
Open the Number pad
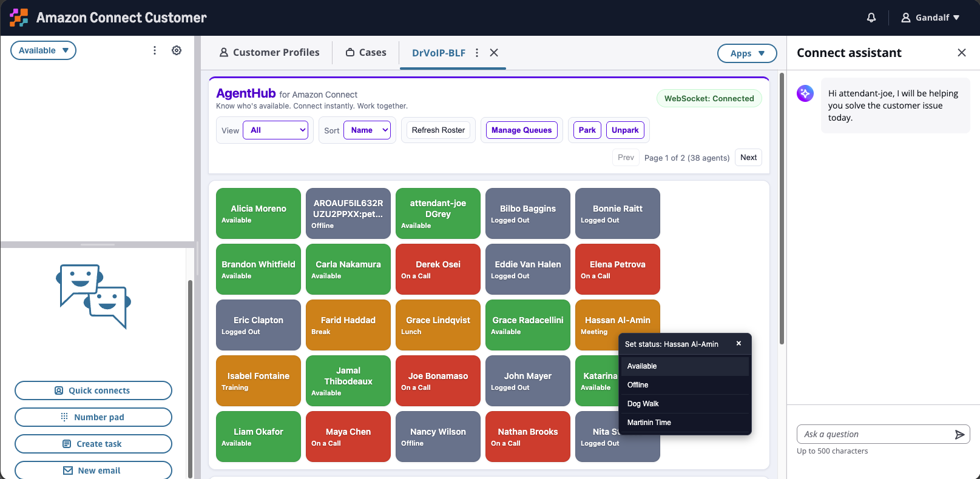click(x=93, y=417)
